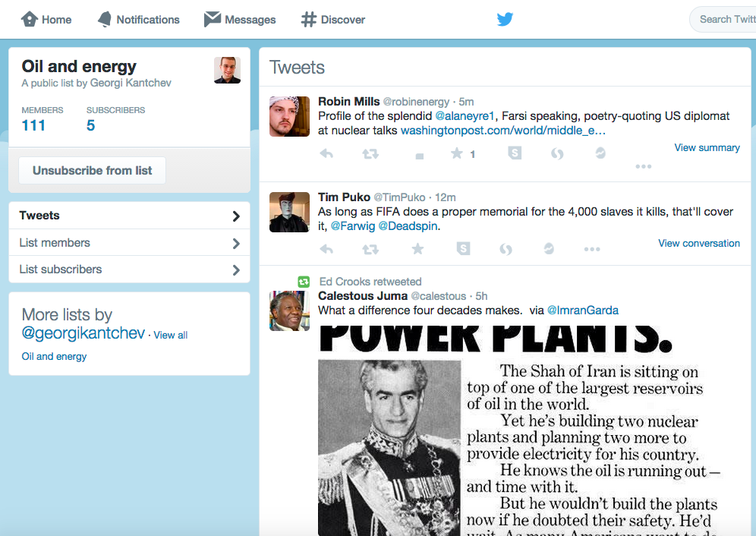Click Georgi Kantchev's profile picture
The width and height of the screenshot is (756, 536).
tap(227, 70)
